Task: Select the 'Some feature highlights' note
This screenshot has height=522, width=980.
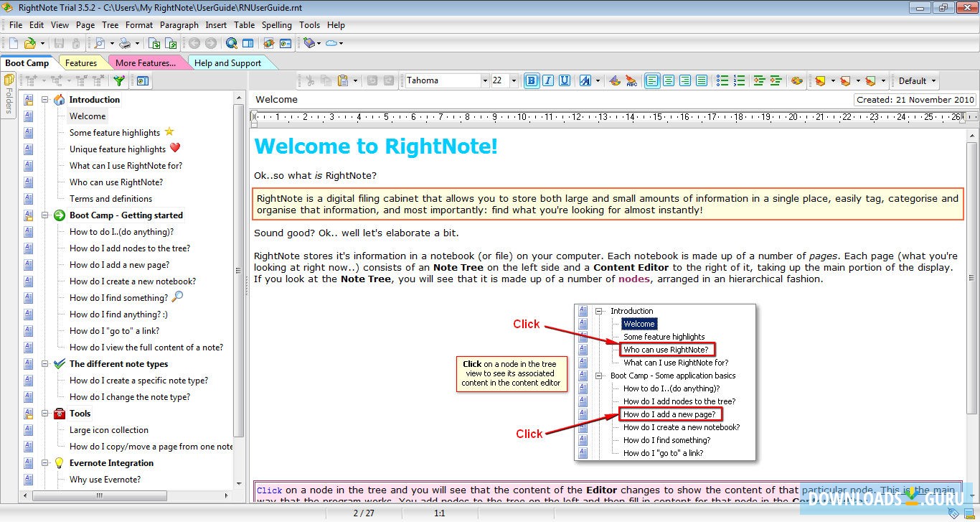Action: click(115, 133)
